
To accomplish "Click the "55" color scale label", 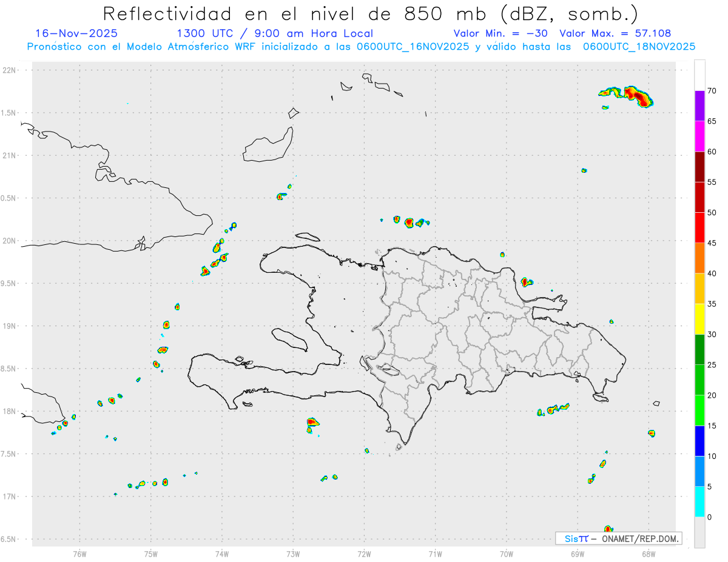I will point(712,182).
